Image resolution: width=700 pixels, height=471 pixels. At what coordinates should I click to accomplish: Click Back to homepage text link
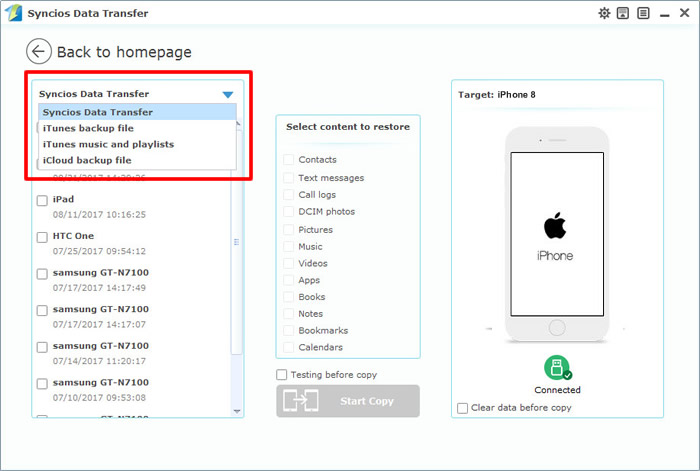tap(124, 52)
